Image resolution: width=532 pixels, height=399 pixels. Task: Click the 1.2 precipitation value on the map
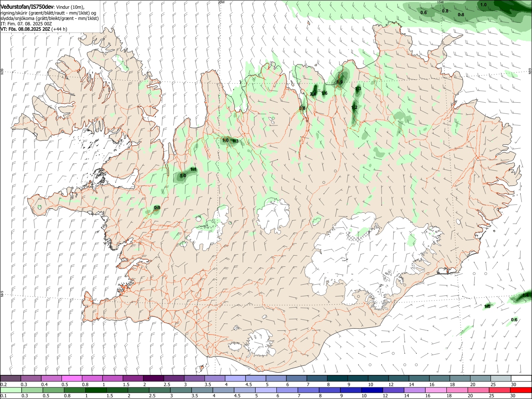(x=354, y=108)
